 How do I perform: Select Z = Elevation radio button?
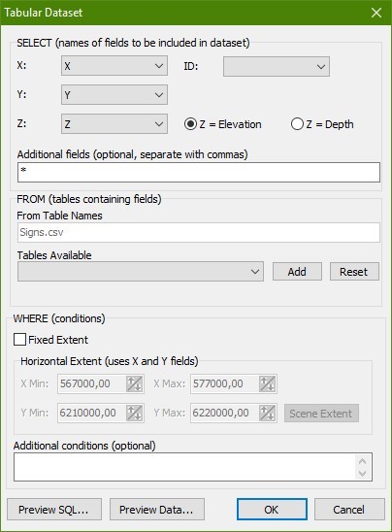click(190, 124)
